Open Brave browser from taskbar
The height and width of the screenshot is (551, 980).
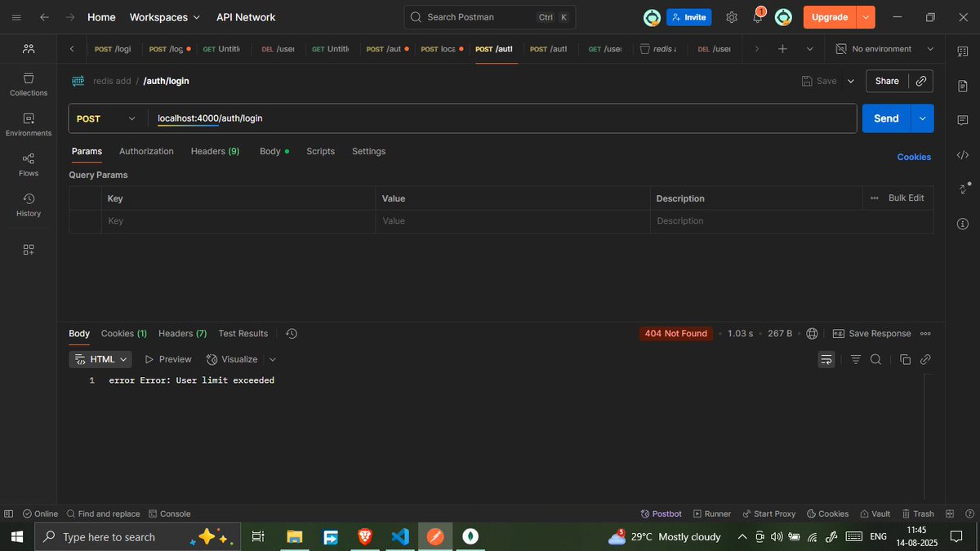[x=364, y=537]
